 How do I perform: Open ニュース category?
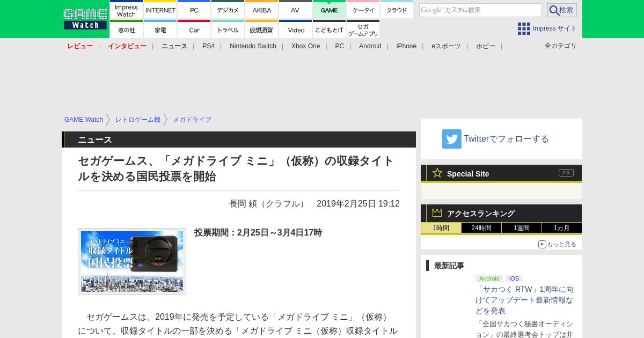[x=174, y=46]
